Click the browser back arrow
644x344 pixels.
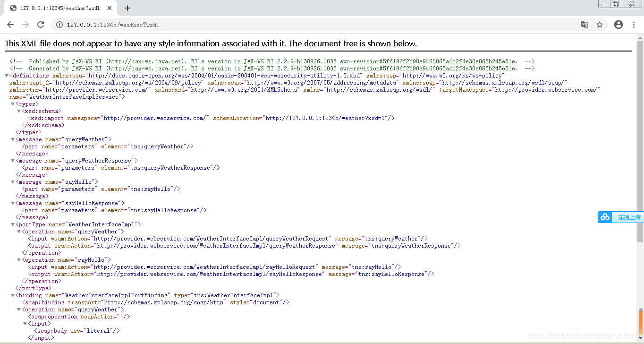pyautogui.click(x=10, y=25)
